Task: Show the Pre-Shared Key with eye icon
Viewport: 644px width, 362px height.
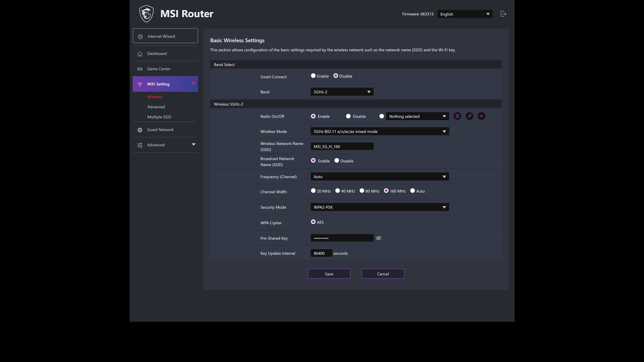Action: (x=379, y=238)
